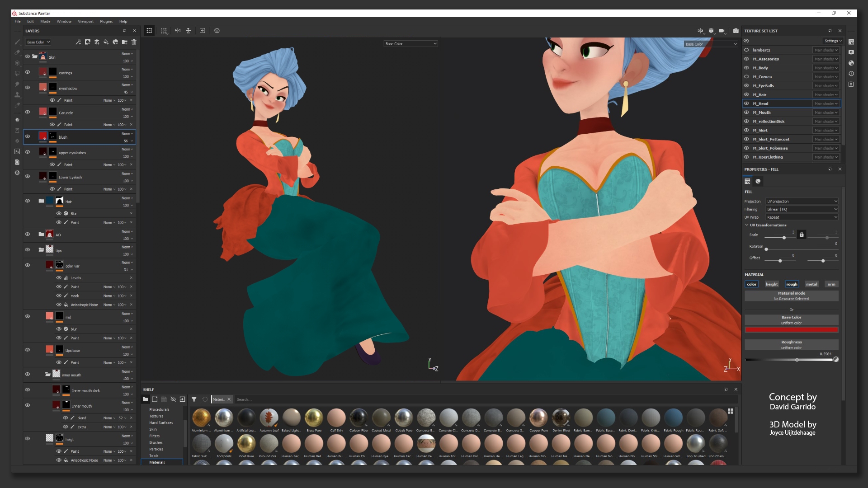Open the Main shader dropdown for M_Body

826,68
